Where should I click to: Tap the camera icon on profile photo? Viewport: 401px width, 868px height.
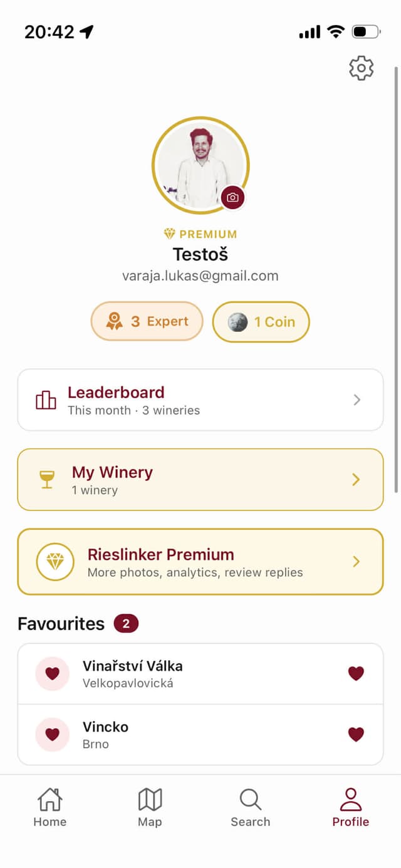click(232, 197)
